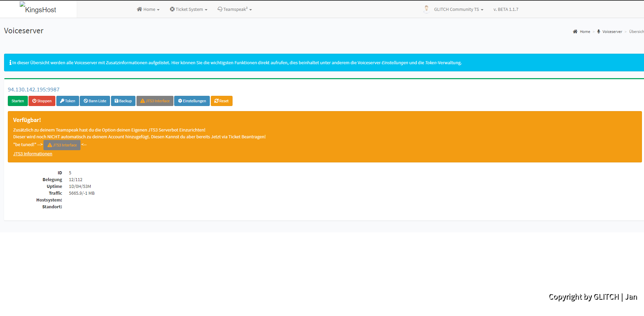Expand the Ticket System menu
Screen dimensions: 644x316
coord(188,10)
